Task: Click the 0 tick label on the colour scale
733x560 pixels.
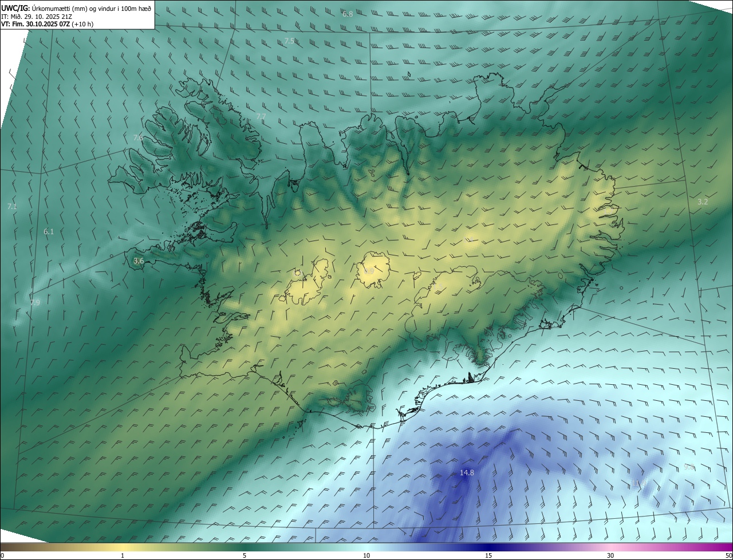Action: pos(2,555)
